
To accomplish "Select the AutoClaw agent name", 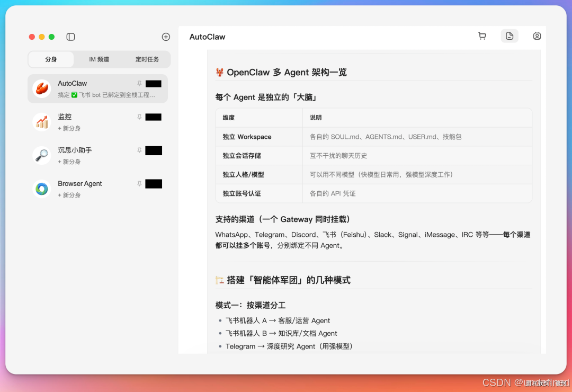I will (72, 84).
